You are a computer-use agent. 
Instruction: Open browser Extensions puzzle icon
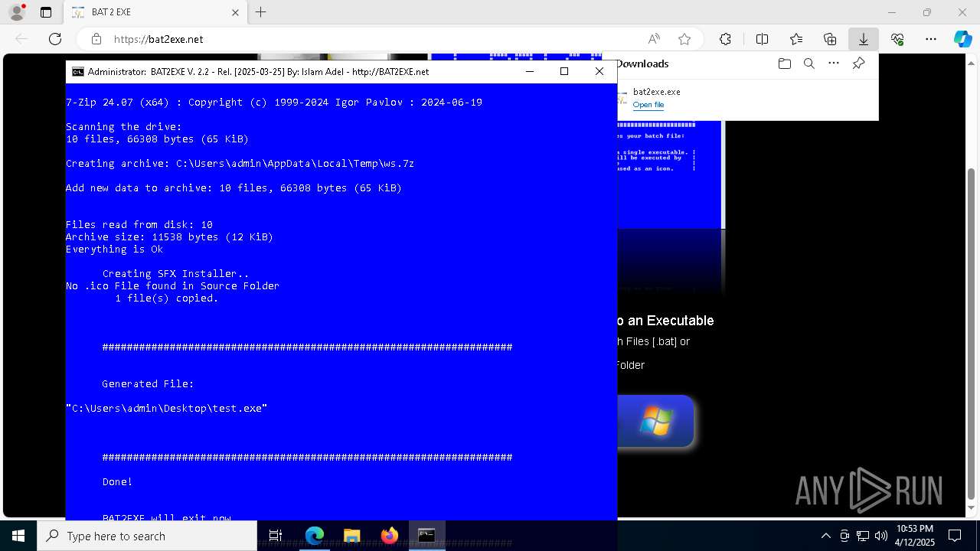725,39
